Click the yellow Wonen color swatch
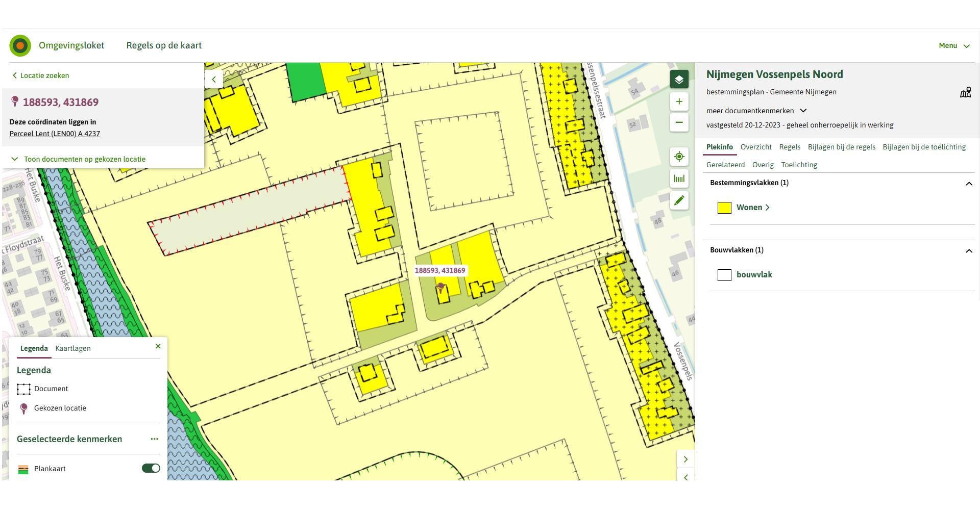This screenshot has width=980, height=513. [x=724, y=208]
